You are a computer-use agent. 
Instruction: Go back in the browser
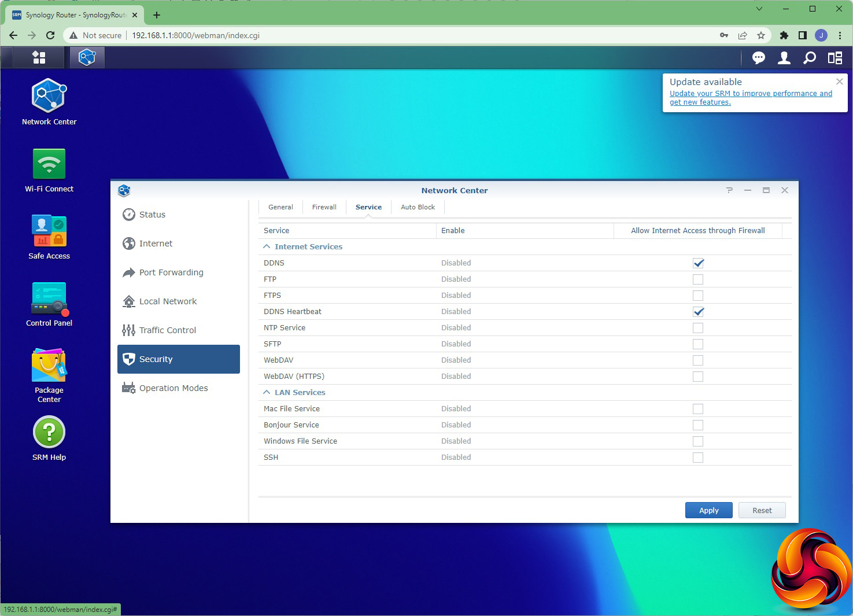(13, 35)
